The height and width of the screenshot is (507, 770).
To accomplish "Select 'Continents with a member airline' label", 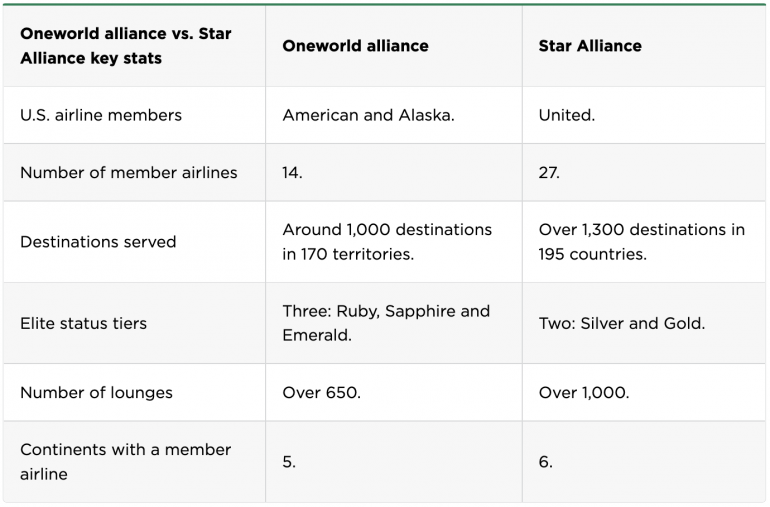I will click(x=125, y=462).
